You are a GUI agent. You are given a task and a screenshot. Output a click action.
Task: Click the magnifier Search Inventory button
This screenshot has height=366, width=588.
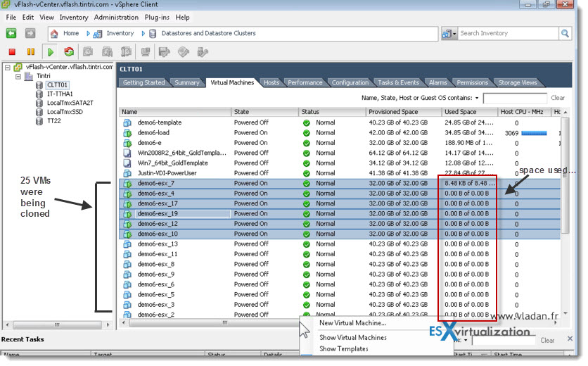565,33
